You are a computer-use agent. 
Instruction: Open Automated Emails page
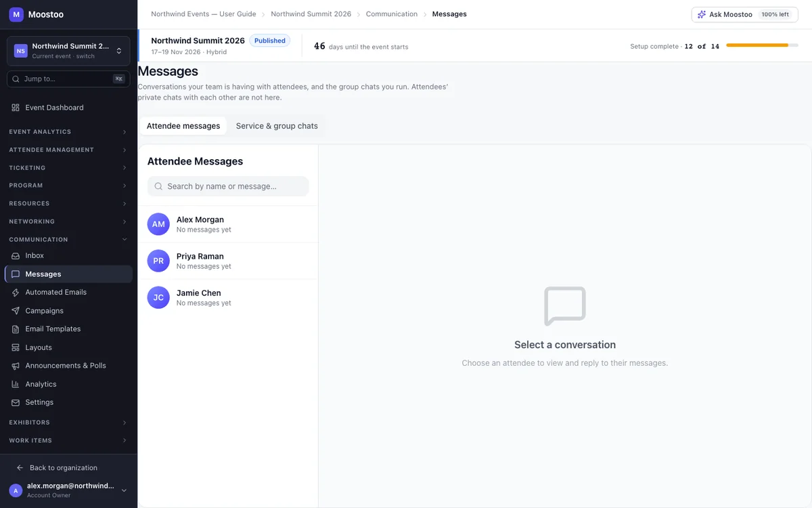pyautogui.click(x=68, y=293)
